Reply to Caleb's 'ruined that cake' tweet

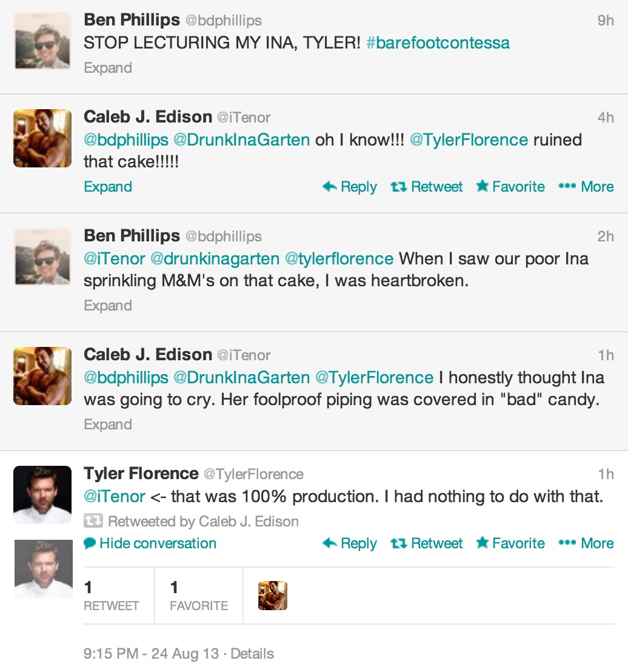click(350, 187)
